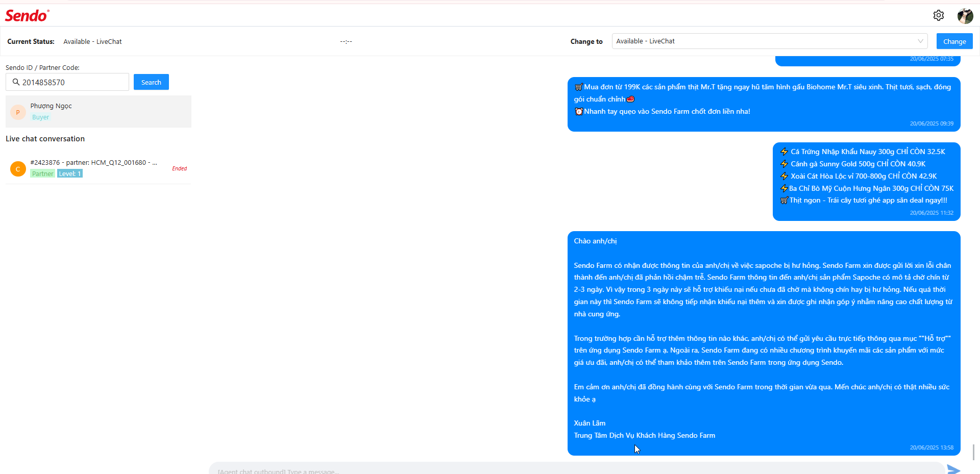Open the Change to status dropdown

tap(770, 41)
